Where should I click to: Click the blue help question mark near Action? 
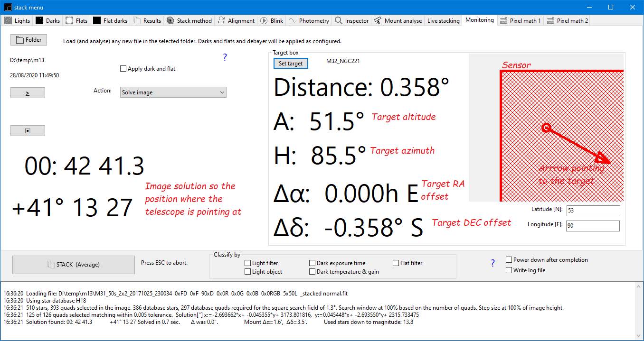coord(225,57)
